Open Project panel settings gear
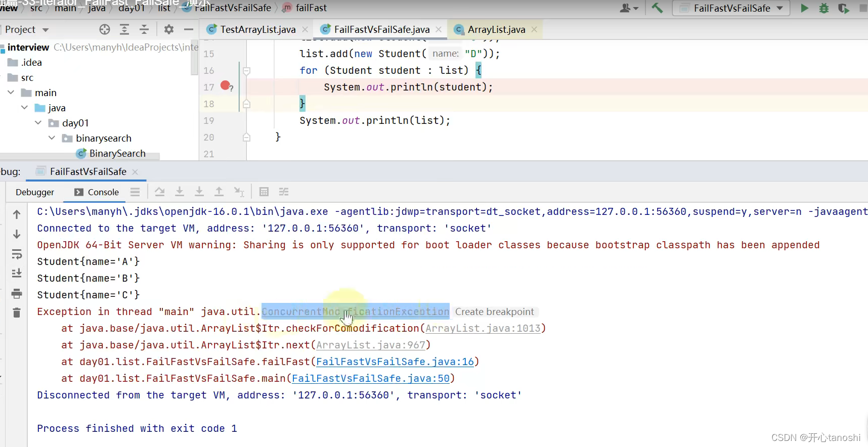The image size is (868, 447). (169, 29)
